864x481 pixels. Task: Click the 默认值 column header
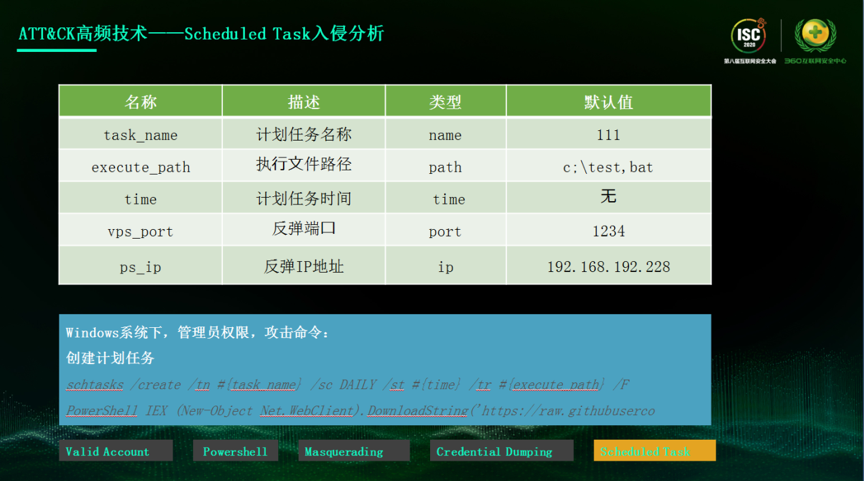click(608, 101)
